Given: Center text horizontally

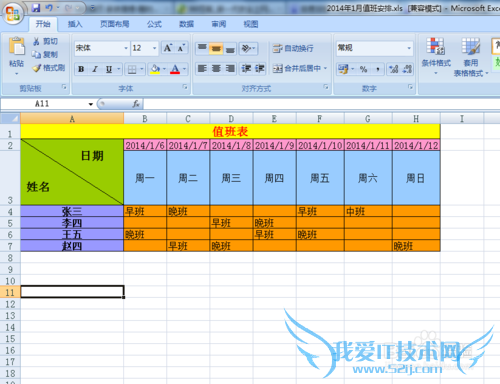Looking at the screenshot, I should 216,68.
